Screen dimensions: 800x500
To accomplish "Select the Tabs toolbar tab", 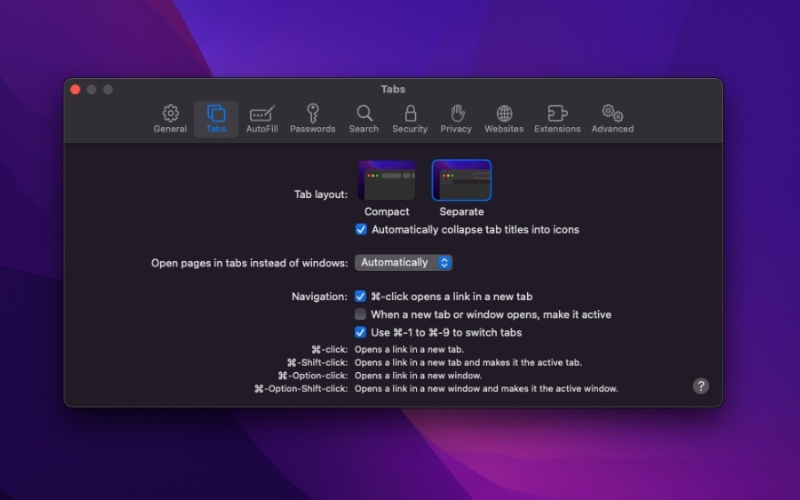I will pos(216,119).
